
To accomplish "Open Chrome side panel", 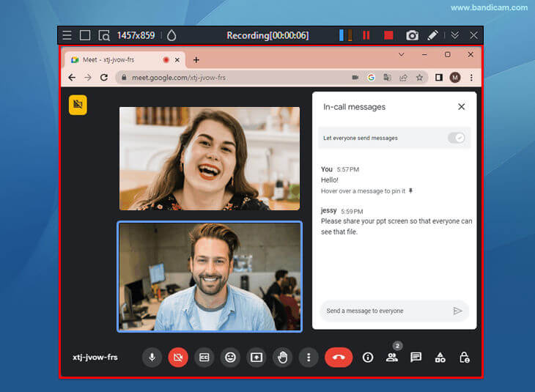I will coord(439,78).
